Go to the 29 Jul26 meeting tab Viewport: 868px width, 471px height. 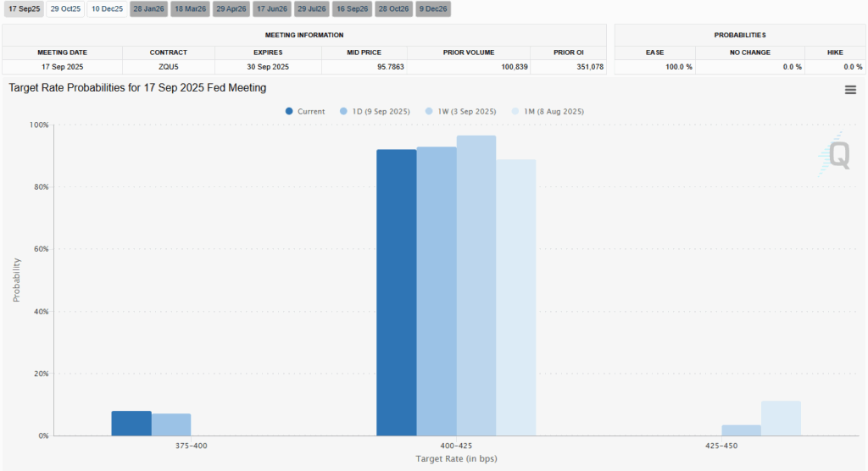[312, 9]
